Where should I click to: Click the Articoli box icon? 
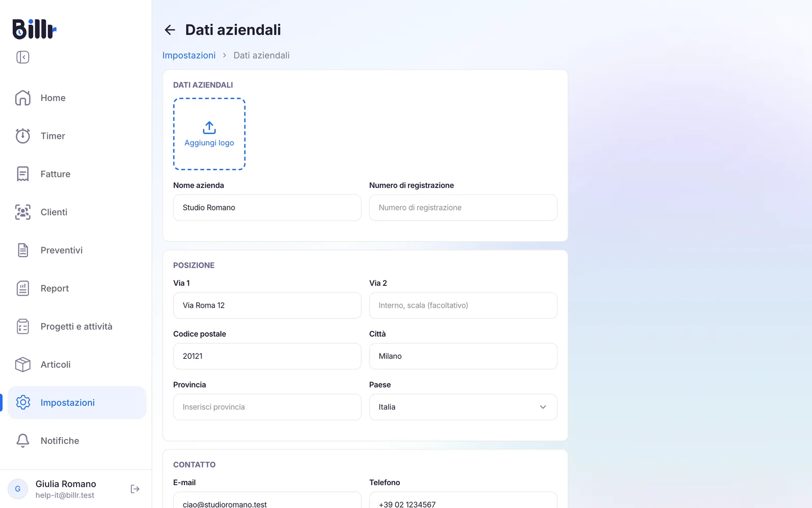click(x=23, y=364)
